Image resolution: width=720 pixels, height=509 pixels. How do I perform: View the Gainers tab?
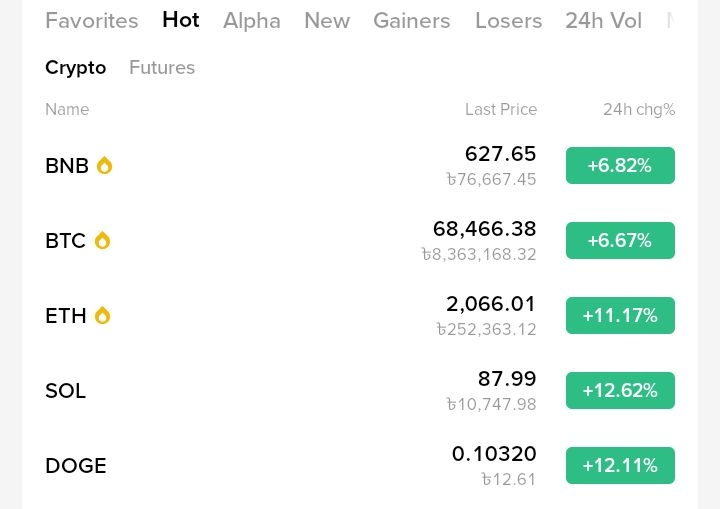coord(411,21)
